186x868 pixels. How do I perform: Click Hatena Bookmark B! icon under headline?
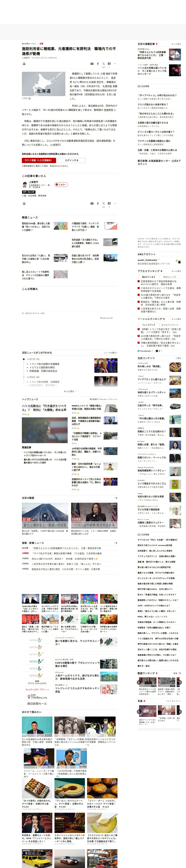coord(109,63)
